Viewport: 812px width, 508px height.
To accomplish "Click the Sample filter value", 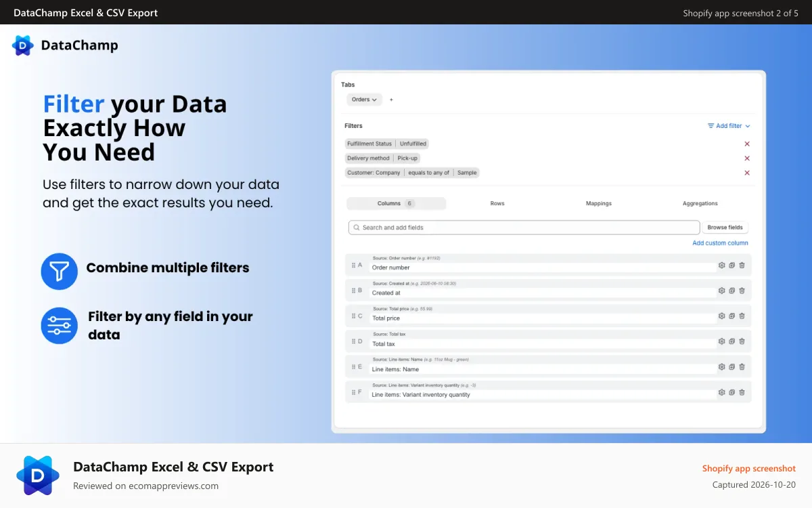I will (x=467, y=173).
